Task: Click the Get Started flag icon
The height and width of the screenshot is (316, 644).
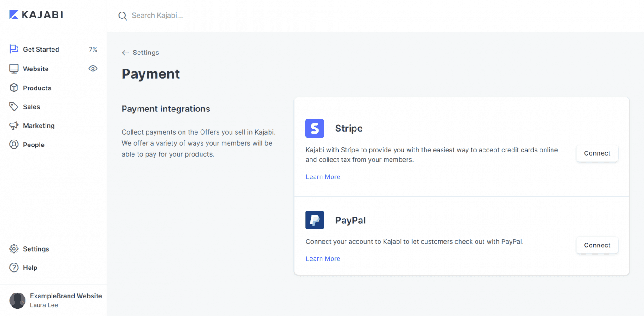Action: [x=14, y=49]
